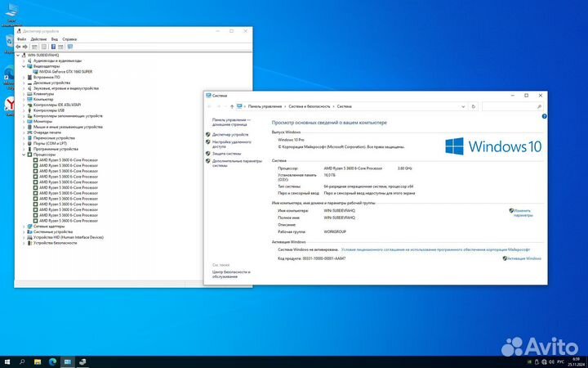Select Системные устройства tree item
The width and height of the screenshot is (588, 368).
pyautogui.click(x=53, y=232)
